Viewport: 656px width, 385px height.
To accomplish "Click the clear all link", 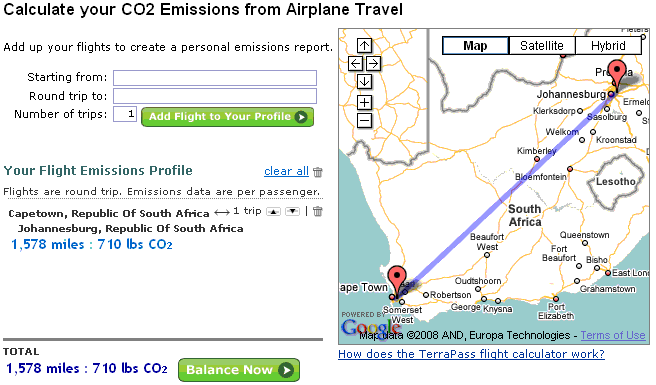I will click(286, 171).
